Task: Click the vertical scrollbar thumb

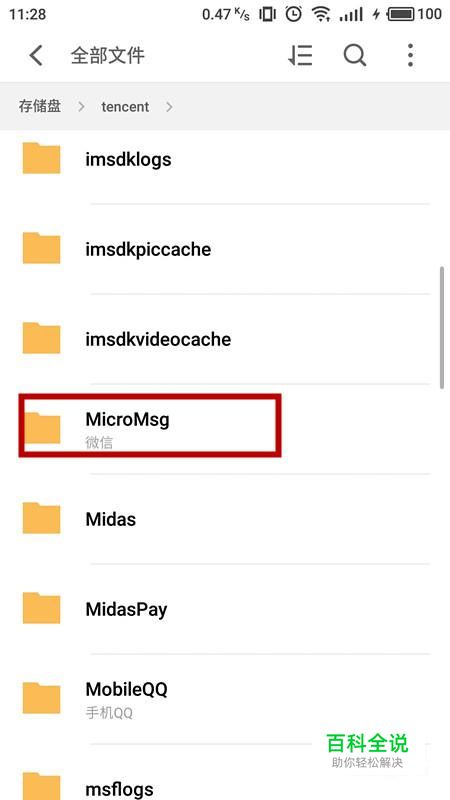Action: point(442,328)
